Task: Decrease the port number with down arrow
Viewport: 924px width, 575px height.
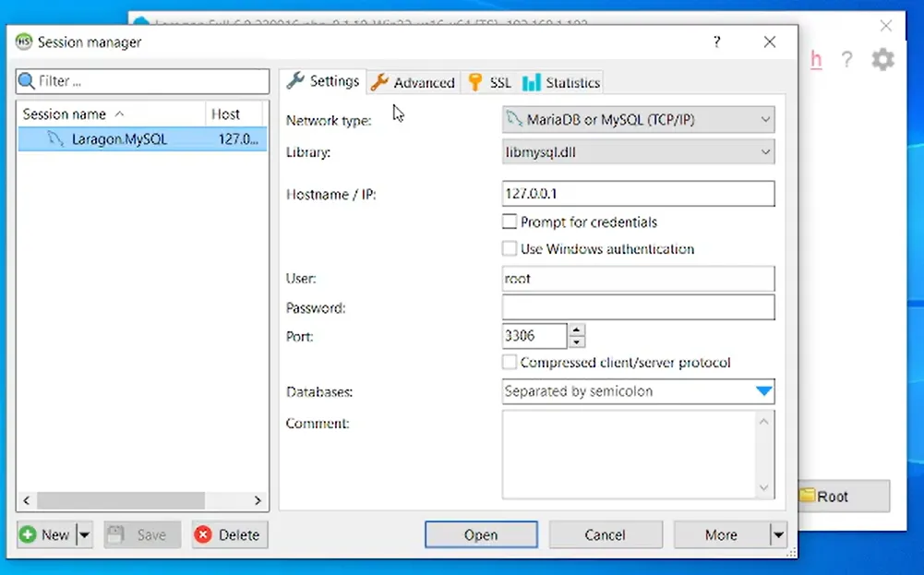Action: tap(577, 342)
